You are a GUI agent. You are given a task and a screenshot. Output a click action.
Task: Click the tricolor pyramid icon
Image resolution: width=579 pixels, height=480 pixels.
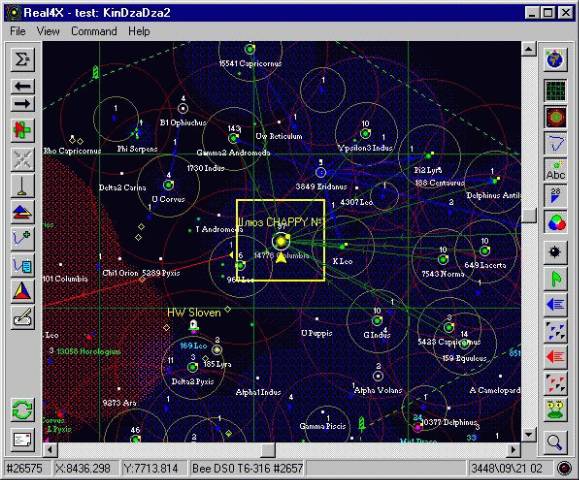coord(23,291)
